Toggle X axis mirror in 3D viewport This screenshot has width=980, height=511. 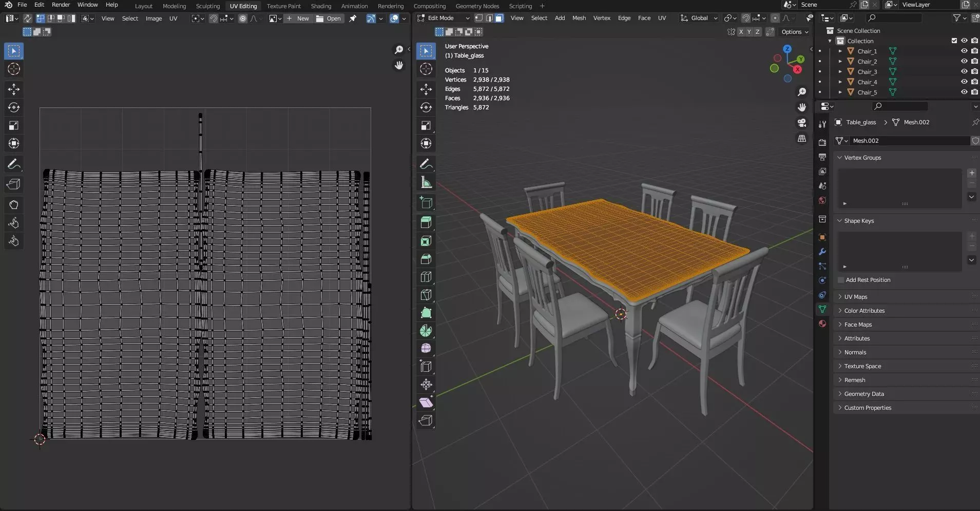point(740,32)
